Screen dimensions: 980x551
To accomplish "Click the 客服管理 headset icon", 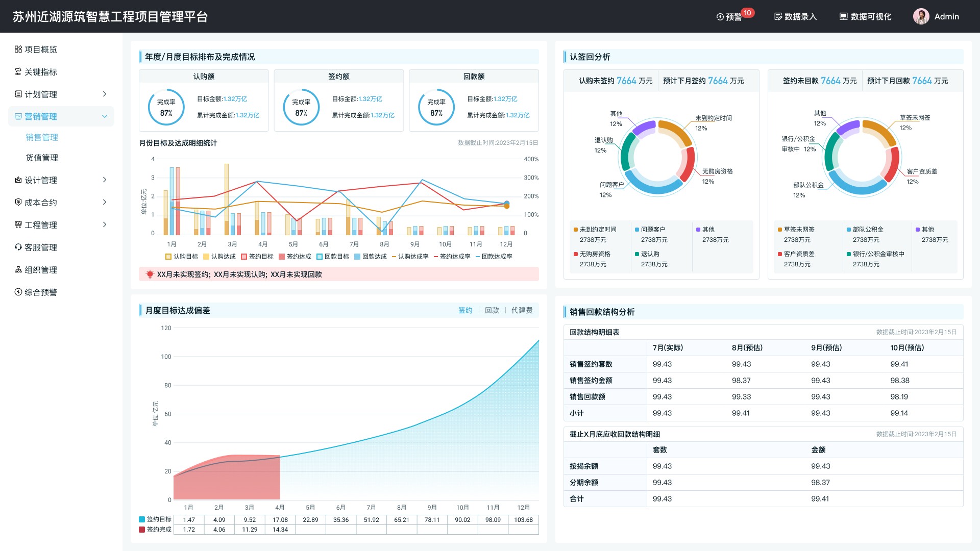I will (18, 247).
